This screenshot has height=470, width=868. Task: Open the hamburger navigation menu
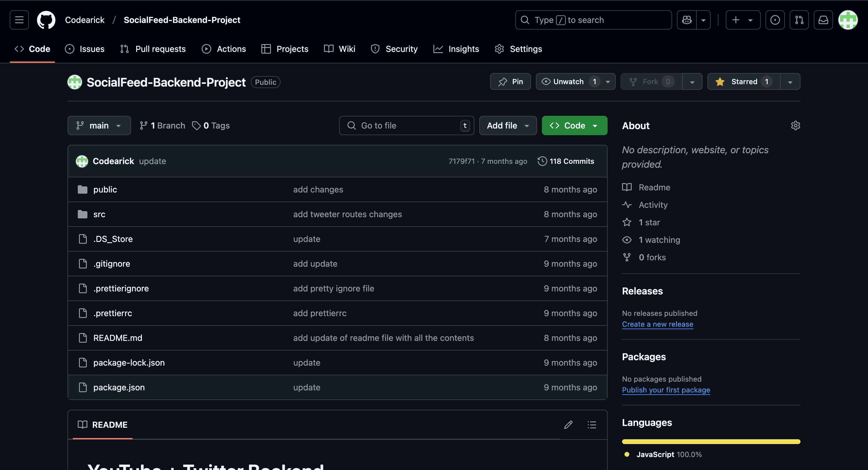pyautogui.click(x=19, y=20)
